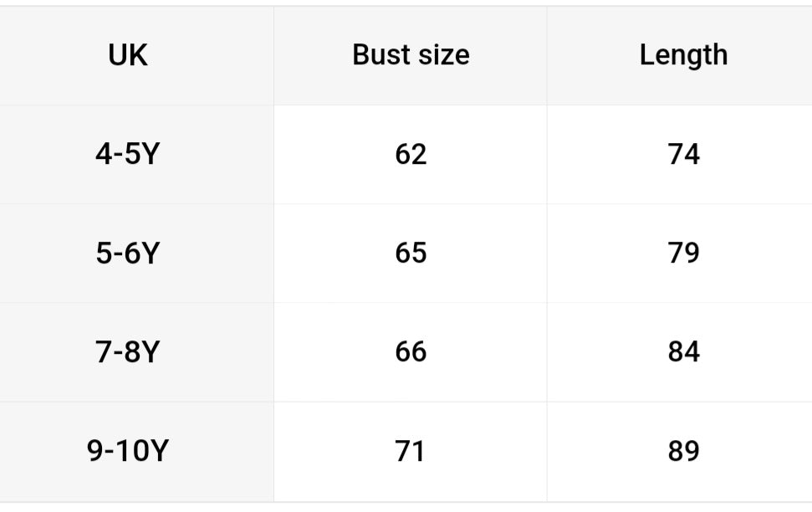
Task: Click length value 84
Action: (x=683, y=352)
